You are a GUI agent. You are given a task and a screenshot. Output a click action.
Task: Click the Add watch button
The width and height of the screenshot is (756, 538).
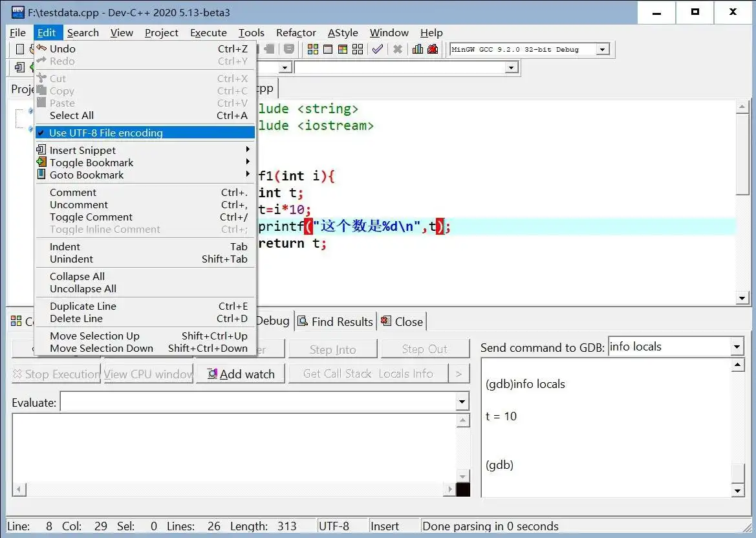pos(241,374)
